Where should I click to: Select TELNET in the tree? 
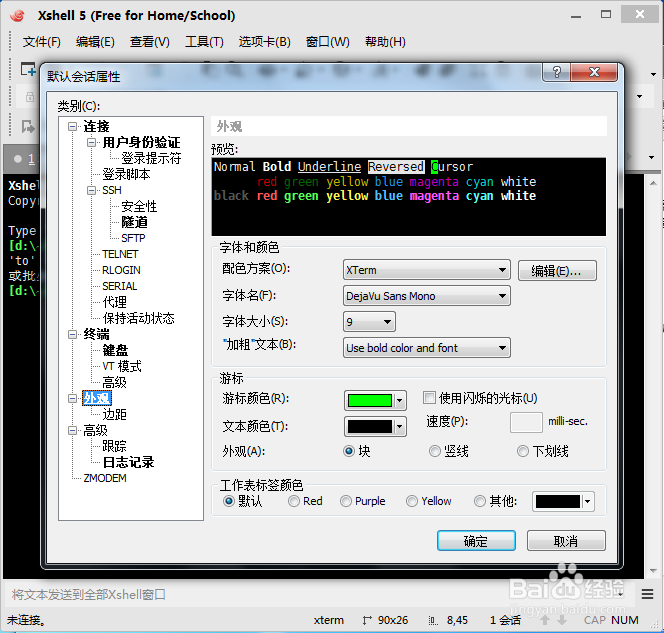tap(120, 254)
